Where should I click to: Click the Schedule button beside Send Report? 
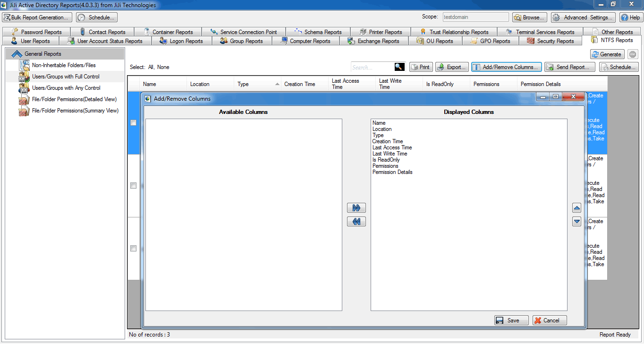pyautogui.click(x=619, y=67)
